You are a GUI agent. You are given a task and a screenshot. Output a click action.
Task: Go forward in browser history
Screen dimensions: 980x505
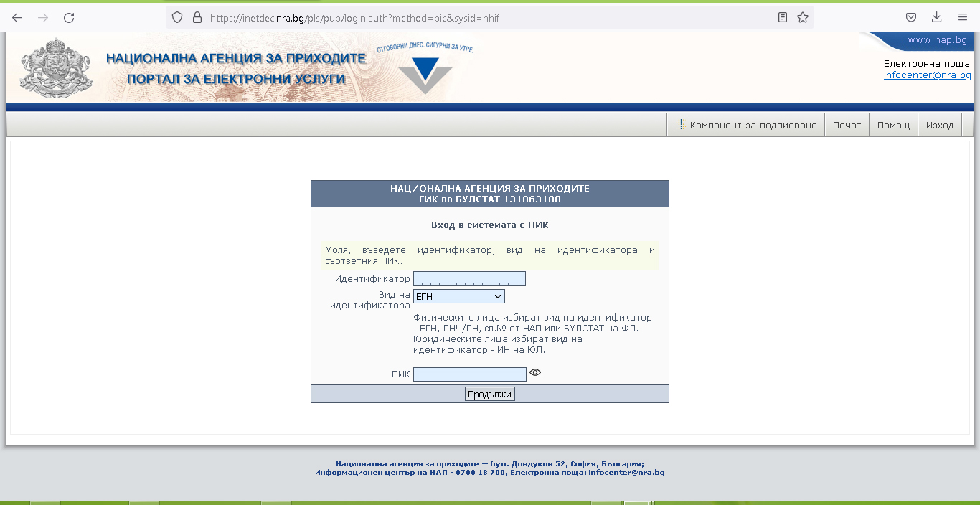click(x=43, y=18)
